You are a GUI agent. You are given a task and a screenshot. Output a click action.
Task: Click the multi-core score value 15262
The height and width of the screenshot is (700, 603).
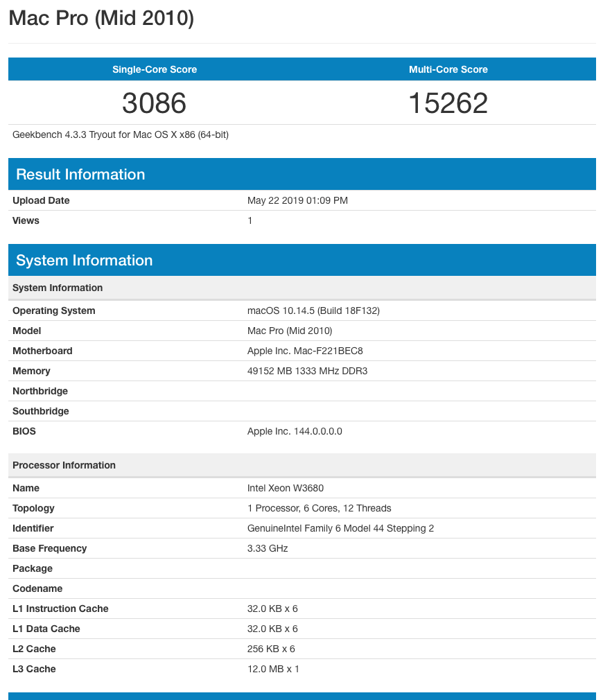[x=448, y=103]
